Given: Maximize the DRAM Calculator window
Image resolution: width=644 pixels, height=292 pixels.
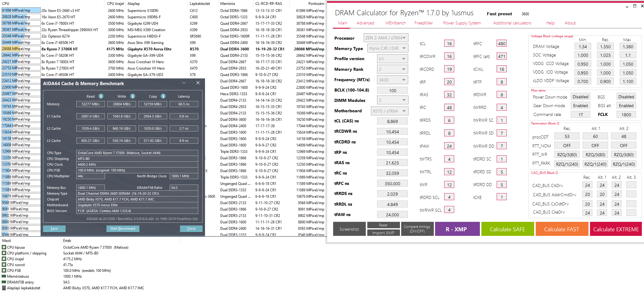Looking at the screenshot, I should (x=635, y=6).
